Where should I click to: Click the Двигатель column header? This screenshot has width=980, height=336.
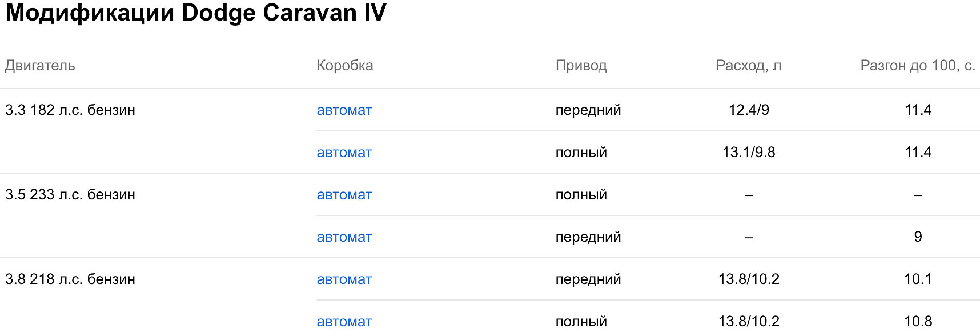[40, 66]
